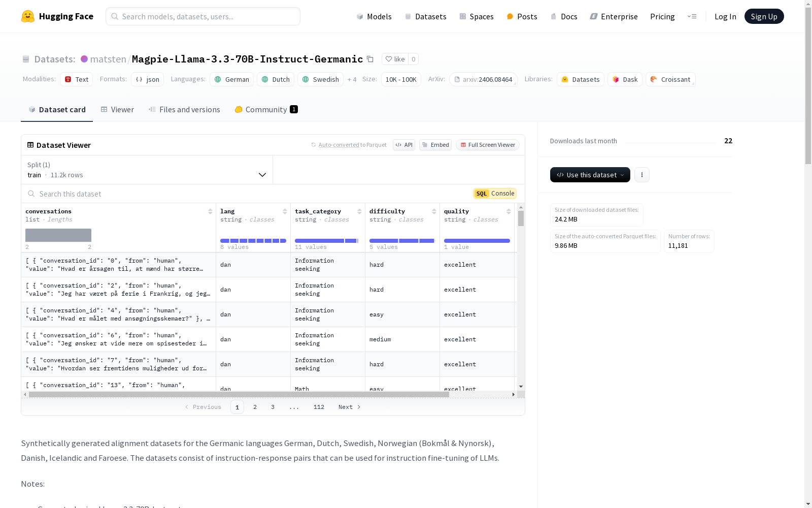Expand the Split train dropdown
Image resolution: width=812 pixels, height=508 pixels.
[x=147, y=170]
